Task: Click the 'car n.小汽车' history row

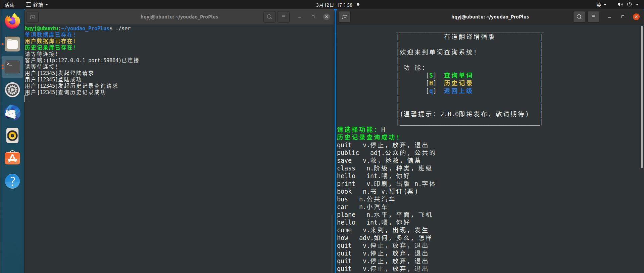Action: [362, 207]
